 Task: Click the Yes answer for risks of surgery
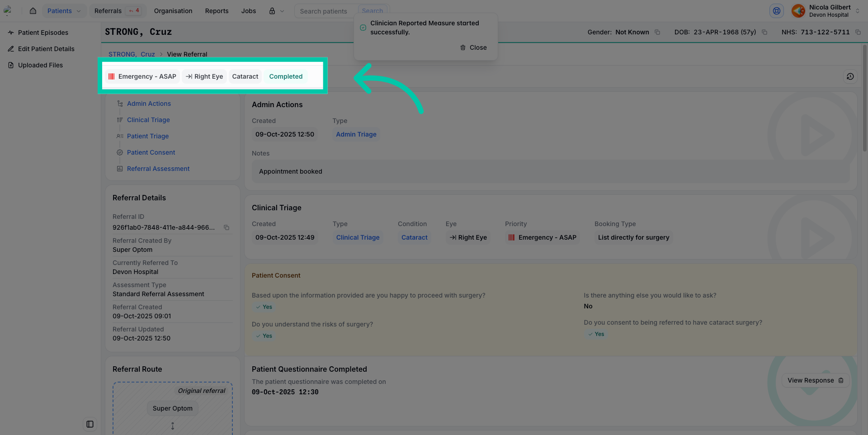click(x=264, y=336)
